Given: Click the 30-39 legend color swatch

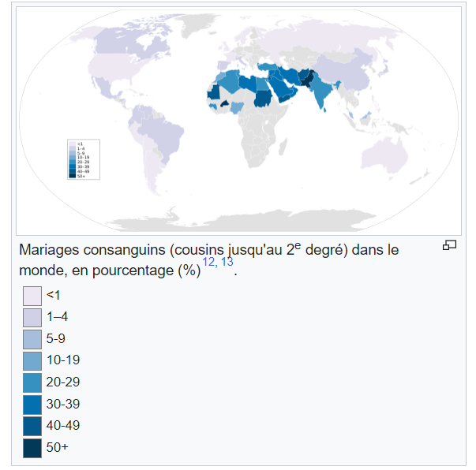Looking at the screenshot, I should (x=32, y=405).
